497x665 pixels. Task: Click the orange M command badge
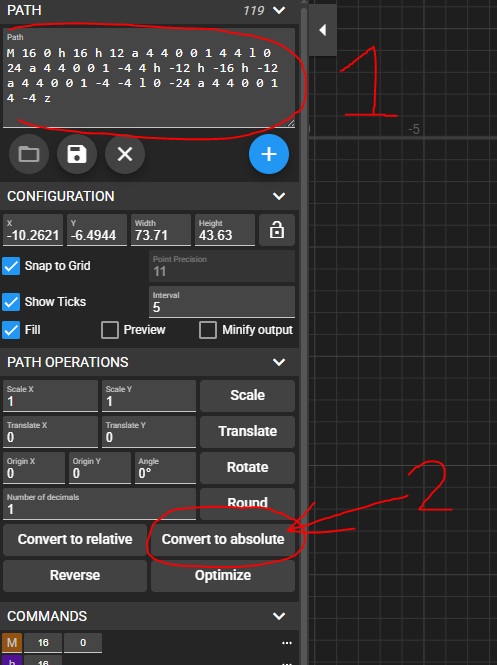(x=12, y=643)
